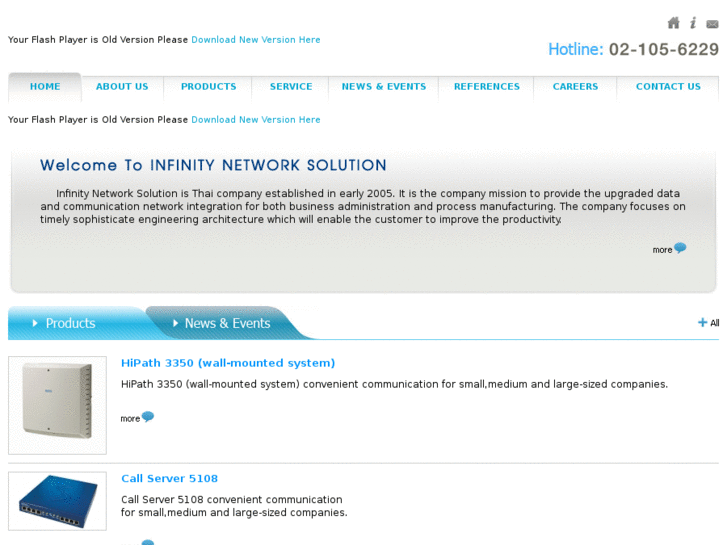Open the info icon in header
The width and height of the screenshot is (727, 545).
coord(693,23)
